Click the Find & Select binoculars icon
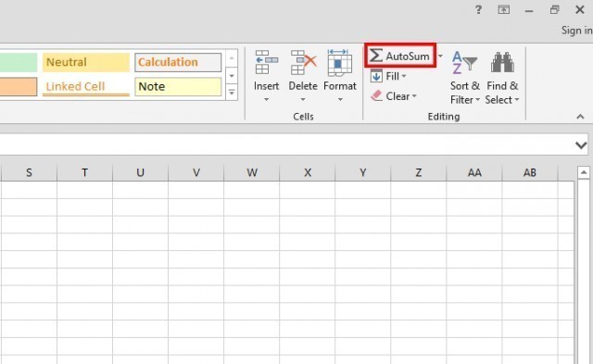This screenshot has height=364, width=593. (x=502, y=62)
